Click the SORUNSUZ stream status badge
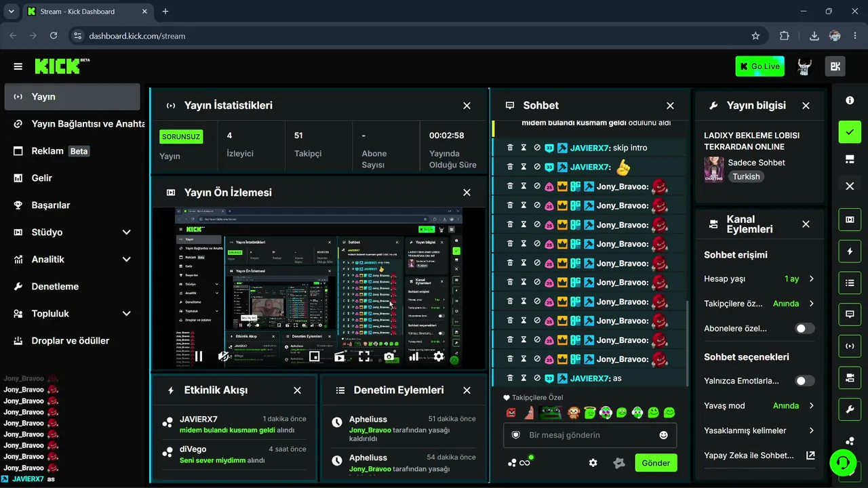 (x=181, y=136)
